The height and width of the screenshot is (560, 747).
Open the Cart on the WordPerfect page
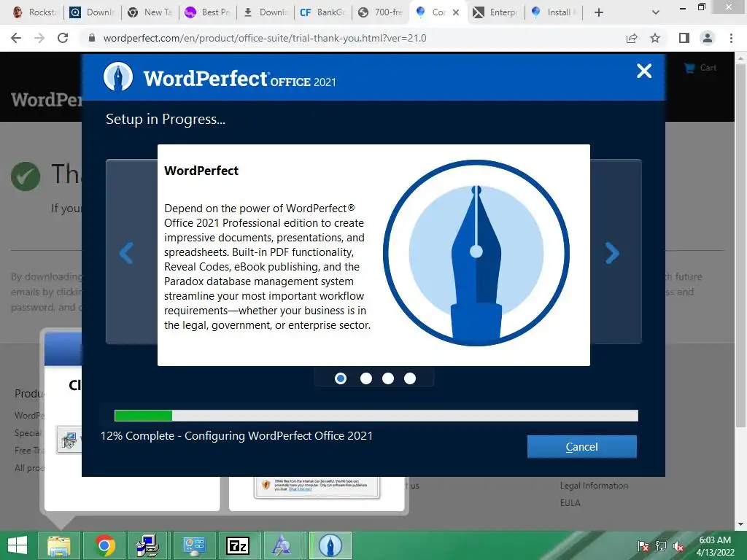pos(701,68)
